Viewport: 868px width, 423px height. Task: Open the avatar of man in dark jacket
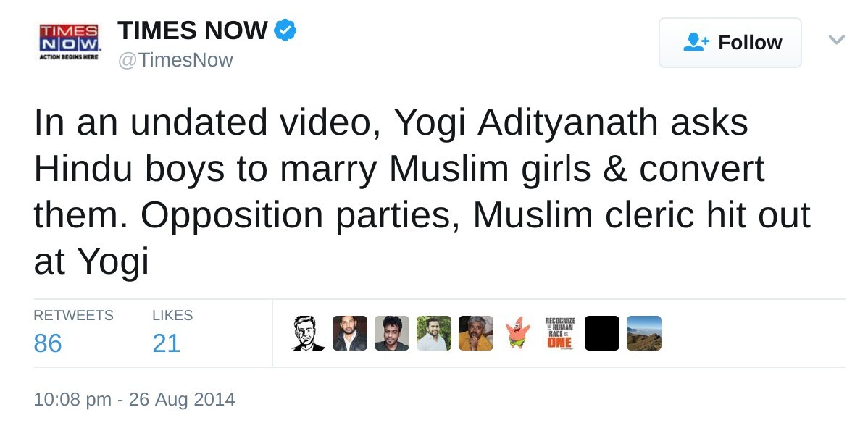350,333
